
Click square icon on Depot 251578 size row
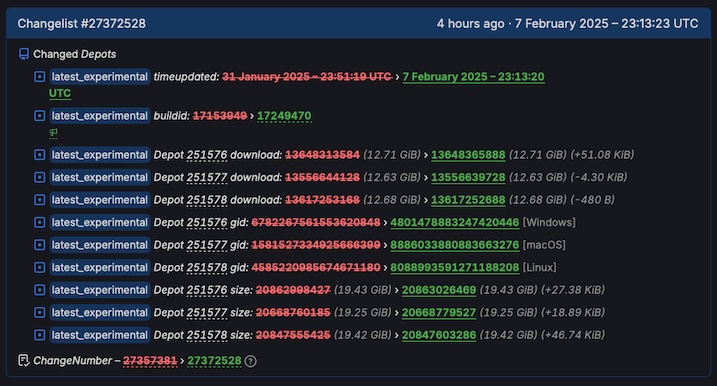(x=40, y=335)
